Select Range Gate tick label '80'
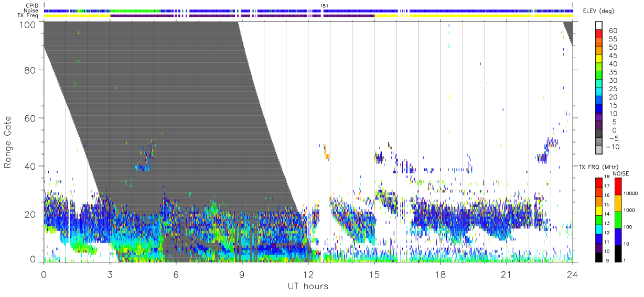 coord(30,70)
